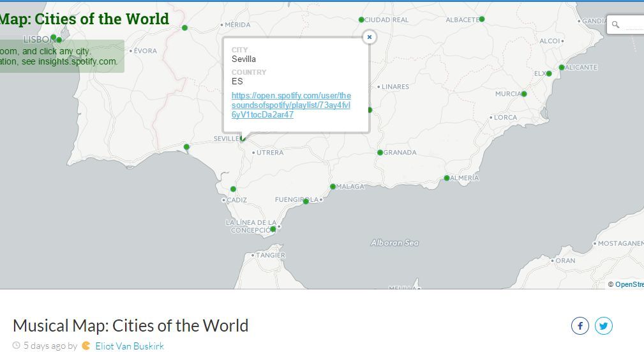Select the green dot at Albacete
The width and height of the screenshot is (644, 352).
482,19
